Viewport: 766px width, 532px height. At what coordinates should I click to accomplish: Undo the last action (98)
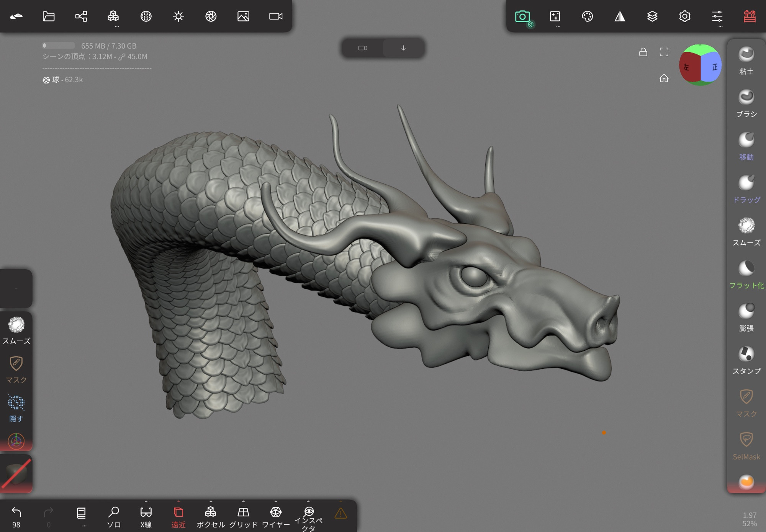pyautogui.click(x=16, y=517)
